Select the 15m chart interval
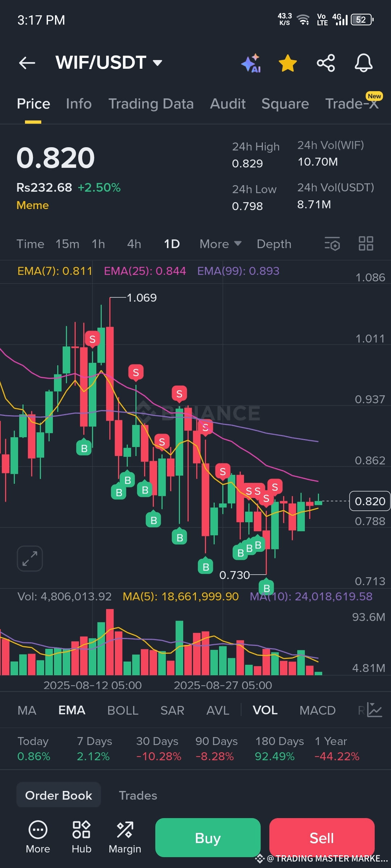 pos(67,244)
